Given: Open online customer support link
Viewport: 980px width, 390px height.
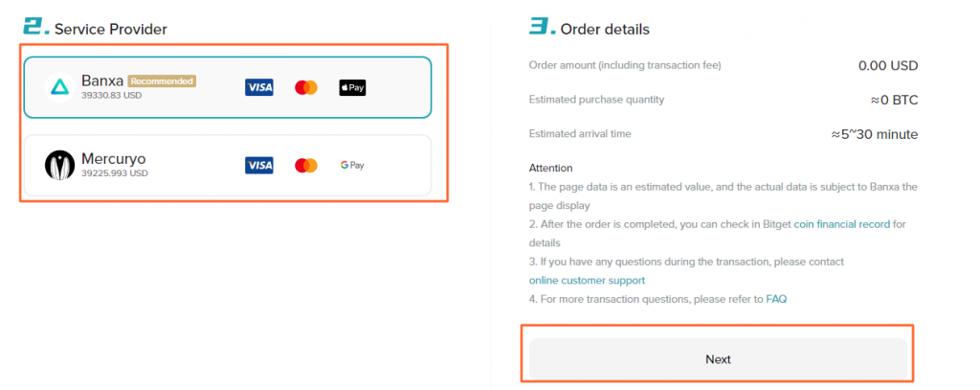Looking at the screenshot, I should tap(587, 281).
